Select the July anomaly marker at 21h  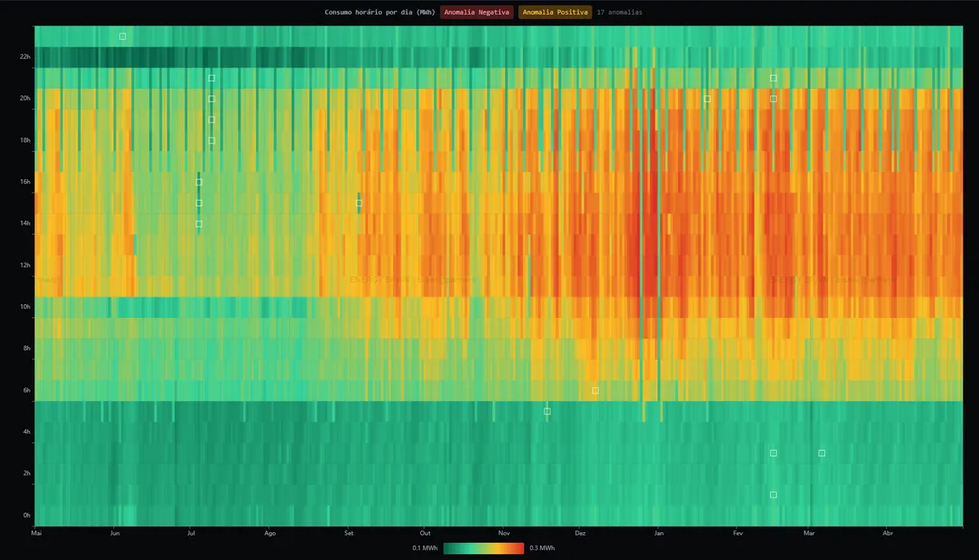point(211,78)
